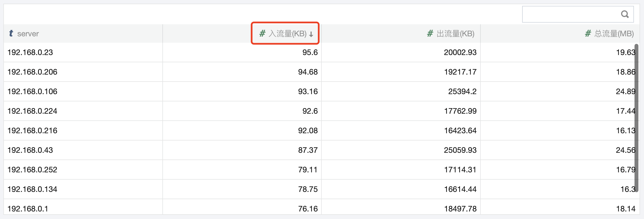644x219 pixels.
Task: Click the 16614.44 outbound traffic cell
Action: 460,189
